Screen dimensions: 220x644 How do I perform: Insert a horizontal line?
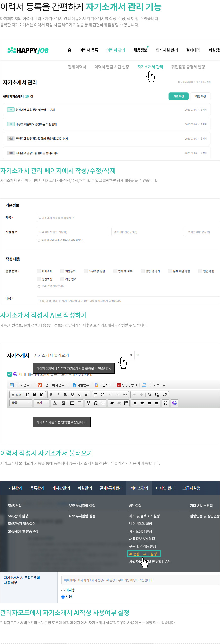point(79,403)
